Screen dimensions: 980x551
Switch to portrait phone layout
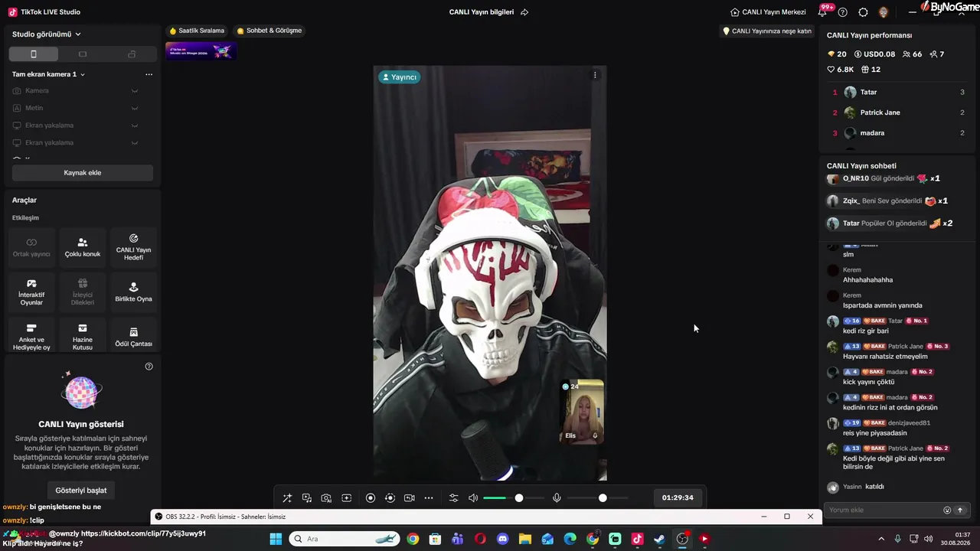pos(34,54)
